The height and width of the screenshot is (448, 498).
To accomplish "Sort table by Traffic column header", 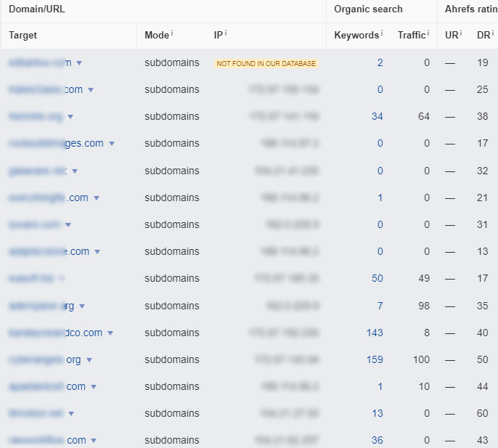I will [x=411, y=35].
